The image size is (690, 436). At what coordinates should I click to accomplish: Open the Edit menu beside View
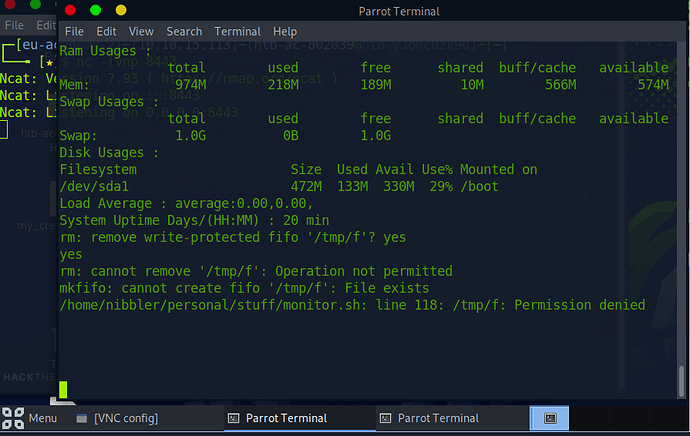pyautogui.click(x=107, y=32)
